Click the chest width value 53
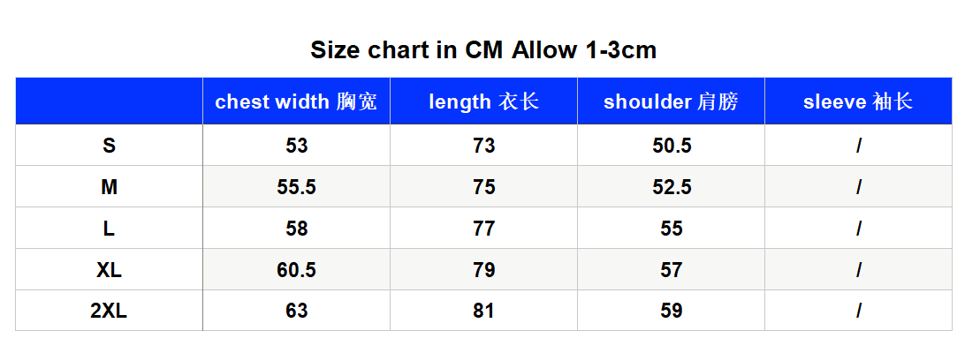Screen dimensions: 980x353 (x=296, y=146)
